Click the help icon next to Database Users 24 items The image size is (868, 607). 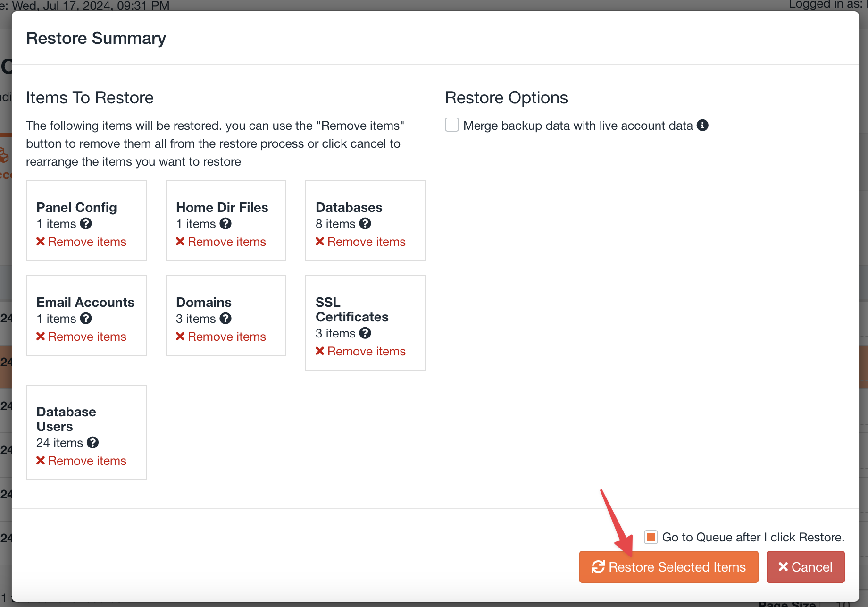pyautogui.click(x=93, y=443)
